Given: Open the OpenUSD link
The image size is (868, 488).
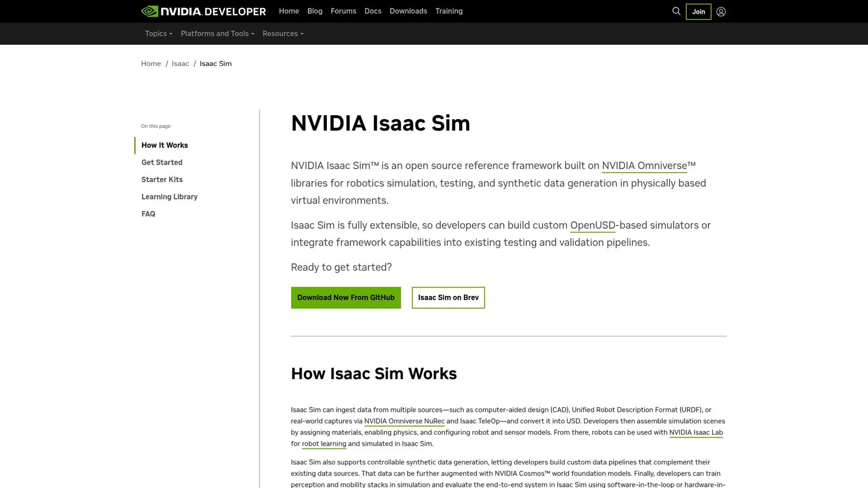Looking at the screenshot, I should 593,225.
